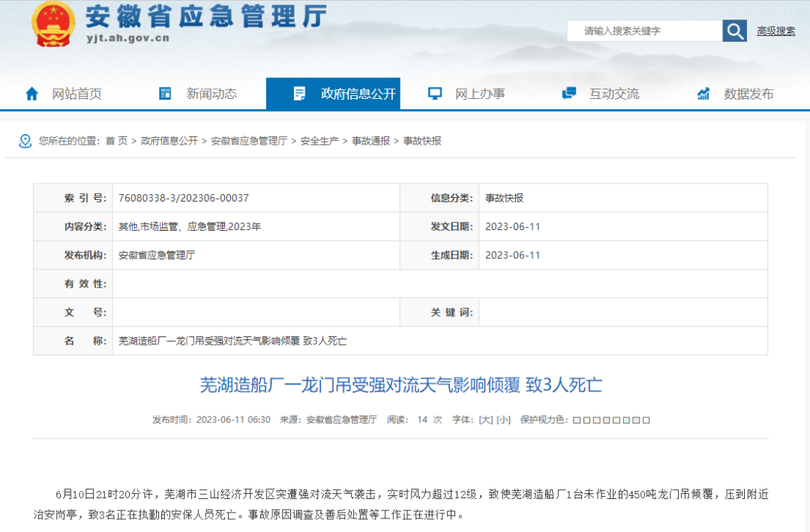Screen dimensions: 810x532
Task: Click the magnifier icon to search
Action: pos(733,31)
